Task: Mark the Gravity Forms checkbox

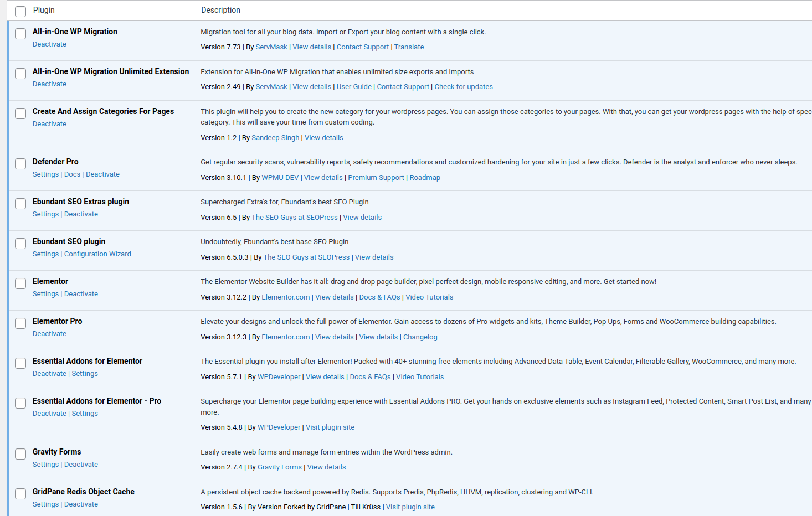Action: 20,454
